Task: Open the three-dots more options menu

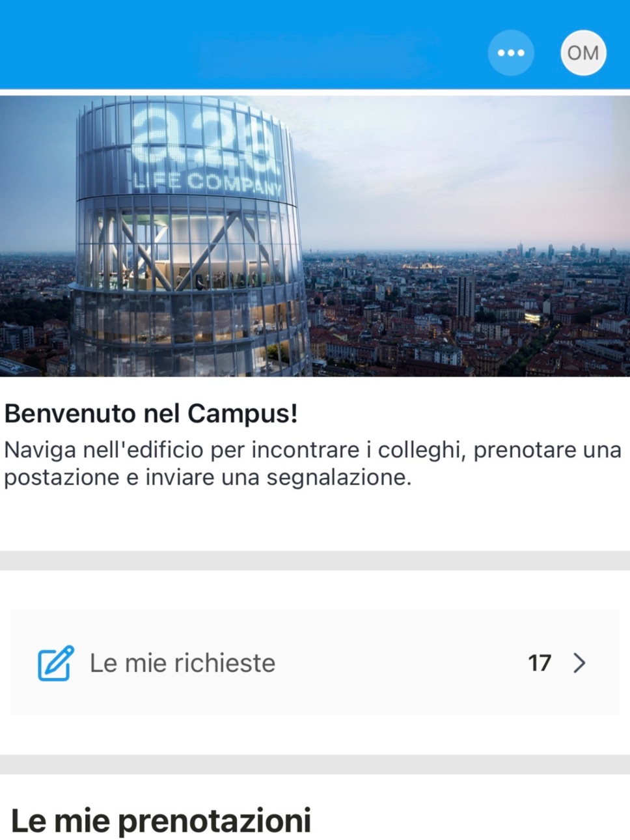Action: [511, 53]
